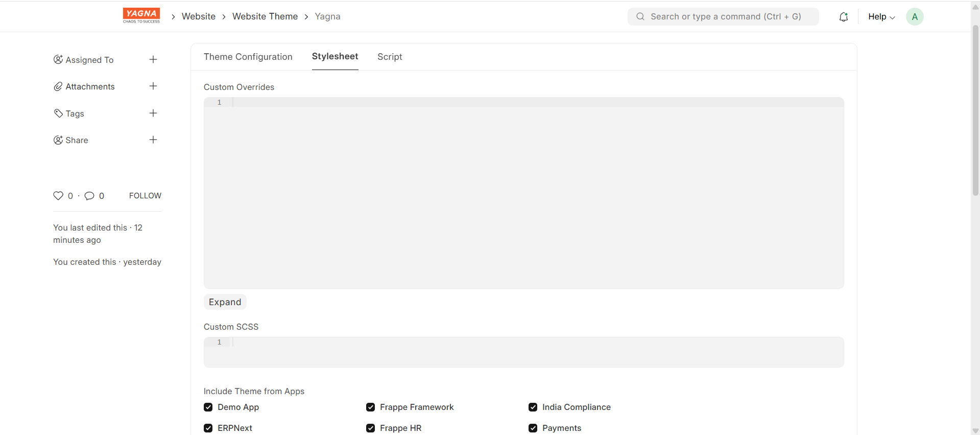This screenshot has height=435, width=980.
Task: Click the user avatar icon
Action: tap(914, 17)
